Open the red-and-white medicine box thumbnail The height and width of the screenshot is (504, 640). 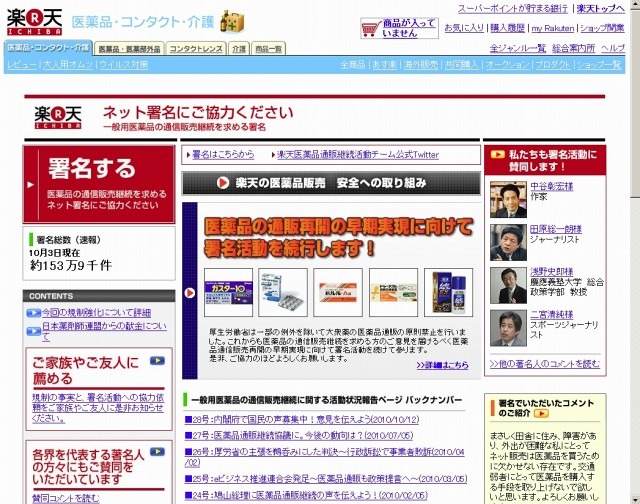point(338,292)
